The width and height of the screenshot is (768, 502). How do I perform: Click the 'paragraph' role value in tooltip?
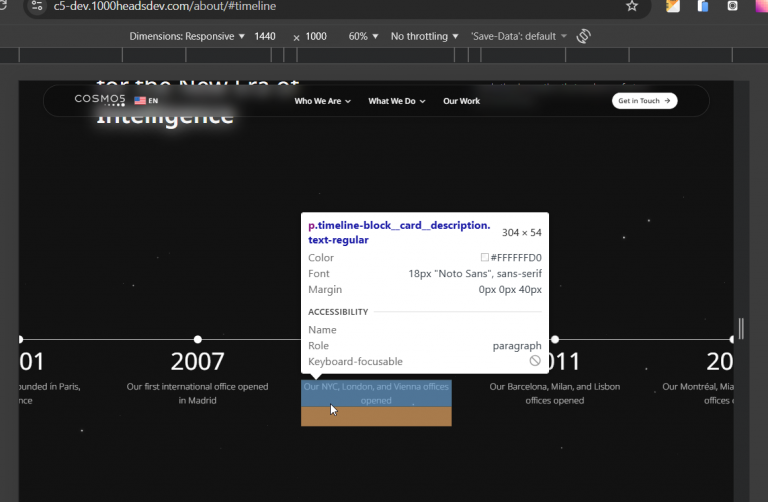point(517,346)
